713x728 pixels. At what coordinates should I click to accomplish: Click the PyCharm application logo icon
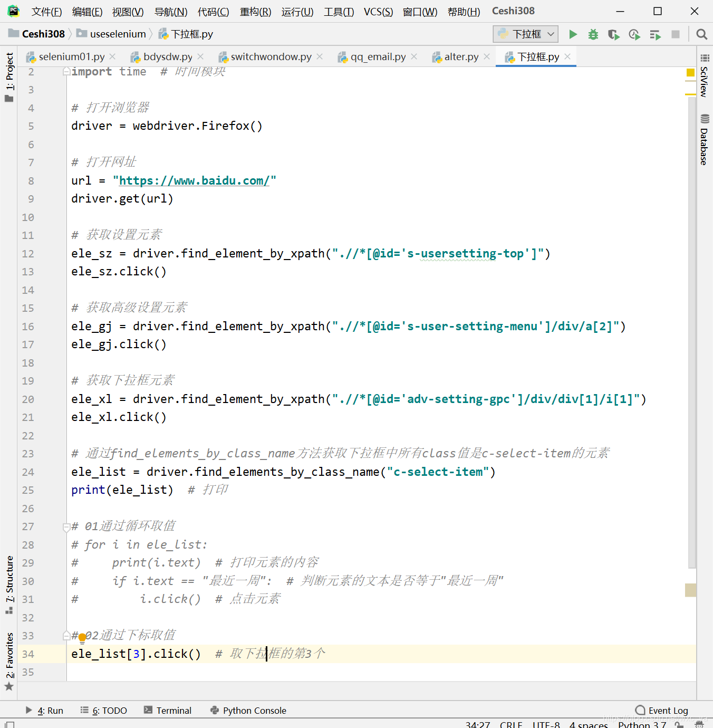click(13, 11)
